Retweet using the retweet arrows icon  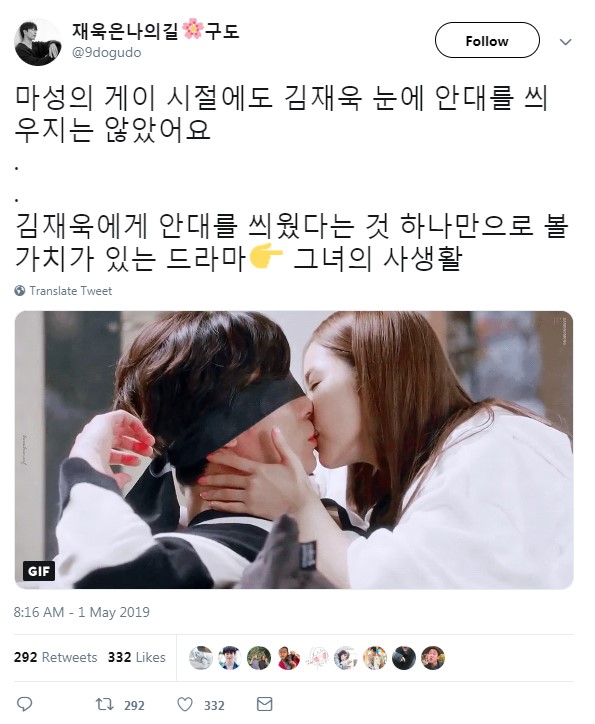104,704
